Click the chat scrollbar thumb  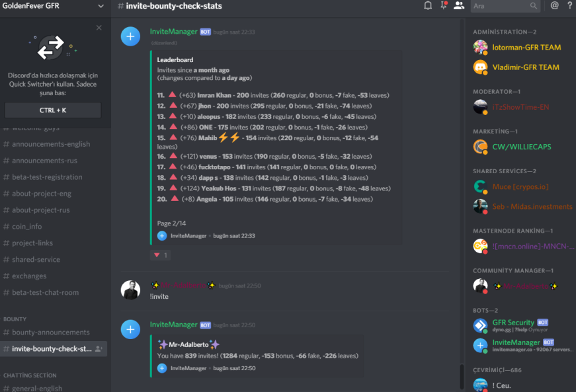point(462,375)
